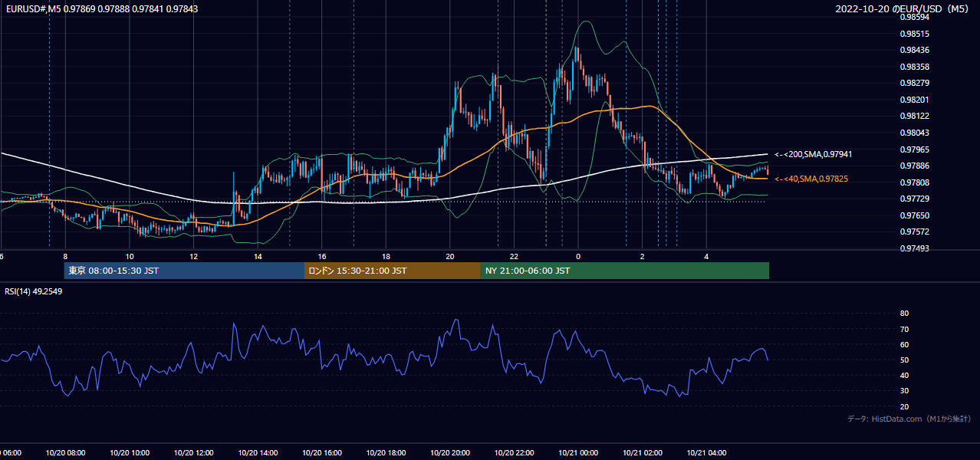Click the 0.98043 price axis label
The height and width of the screenshot is (460, 980).
(x=914, y=133)
